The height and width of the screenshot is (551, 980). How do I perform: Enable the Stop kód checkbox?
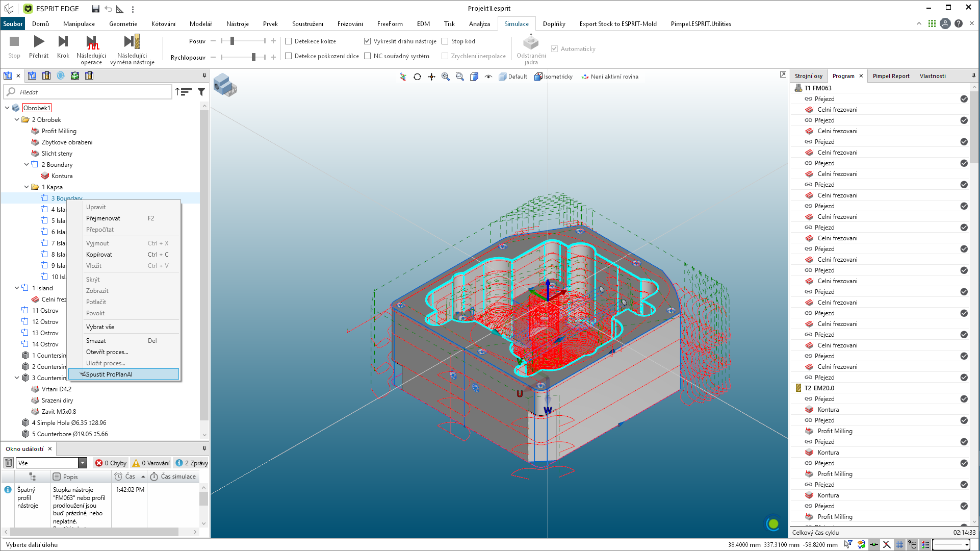[x=445, y=41]
